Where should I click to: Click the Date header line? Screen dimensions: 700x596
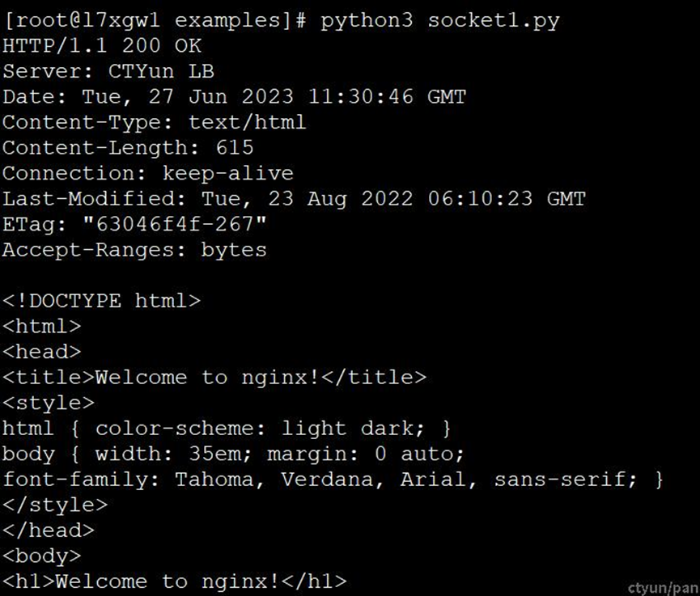235,97
